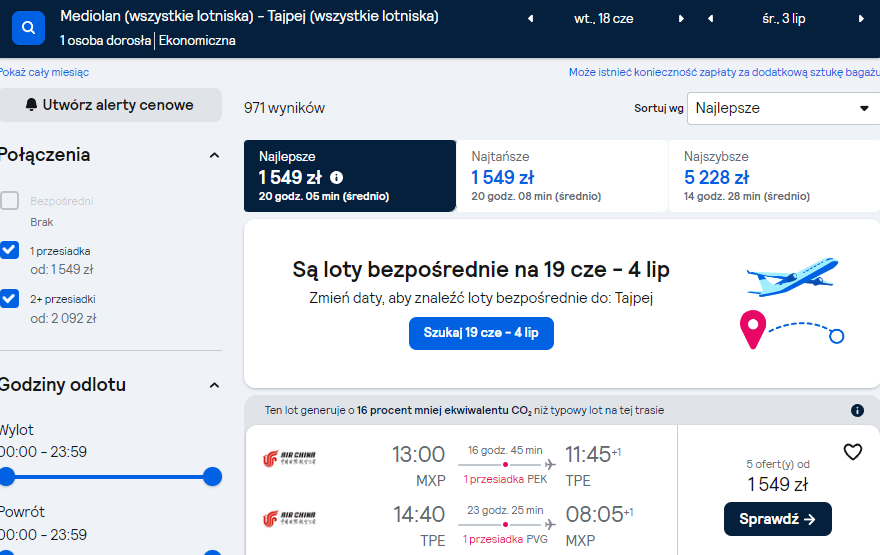Click the 23 godz. 25 min duration
This screenshot has height=555, width=880.
click(x=505, y=511)
